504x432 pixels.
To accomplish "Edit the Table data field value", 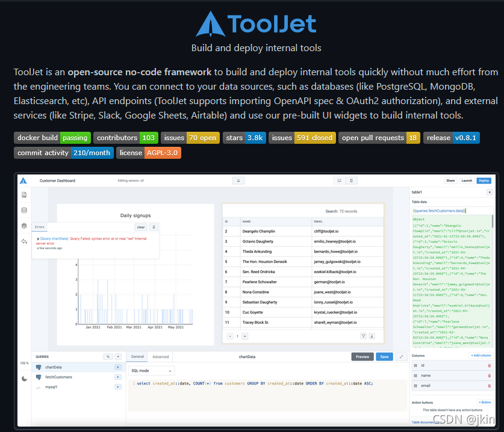I will coord(452,211).
